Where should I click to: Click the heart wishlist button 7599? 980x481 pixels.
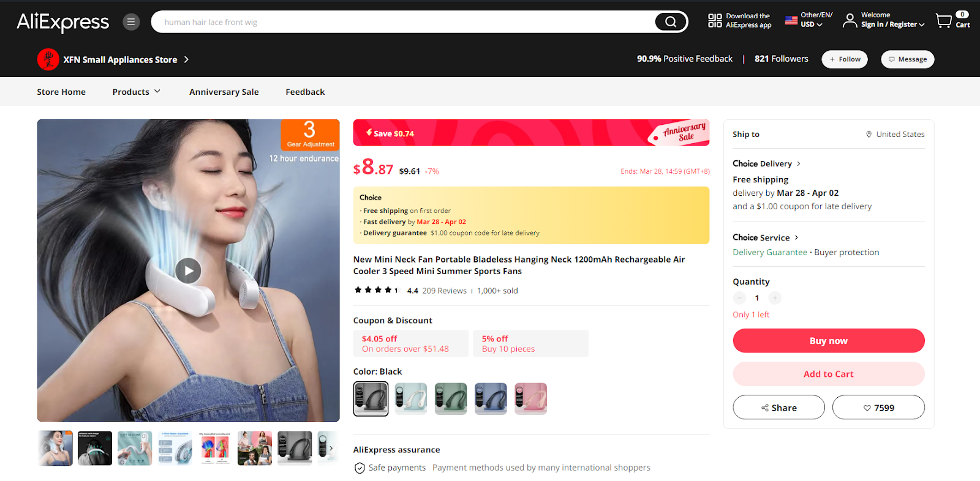[878, 408]
